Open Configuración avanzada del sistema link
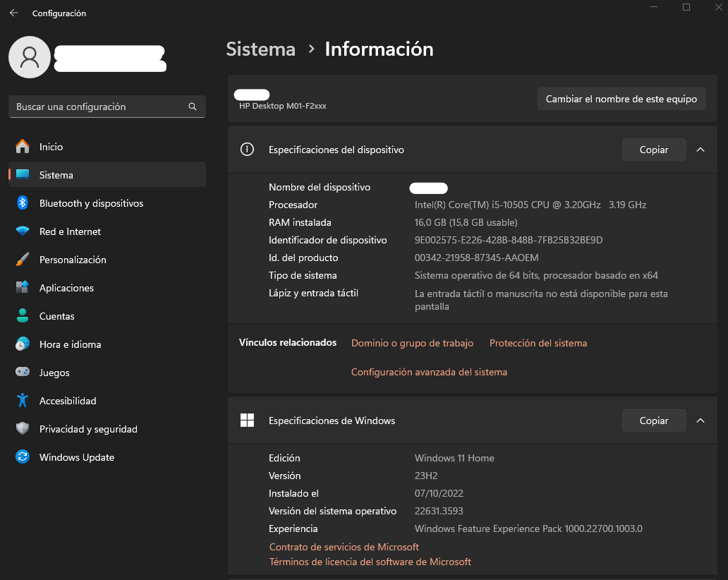Screen dimensions: 728x580 [x=429, y=372]
